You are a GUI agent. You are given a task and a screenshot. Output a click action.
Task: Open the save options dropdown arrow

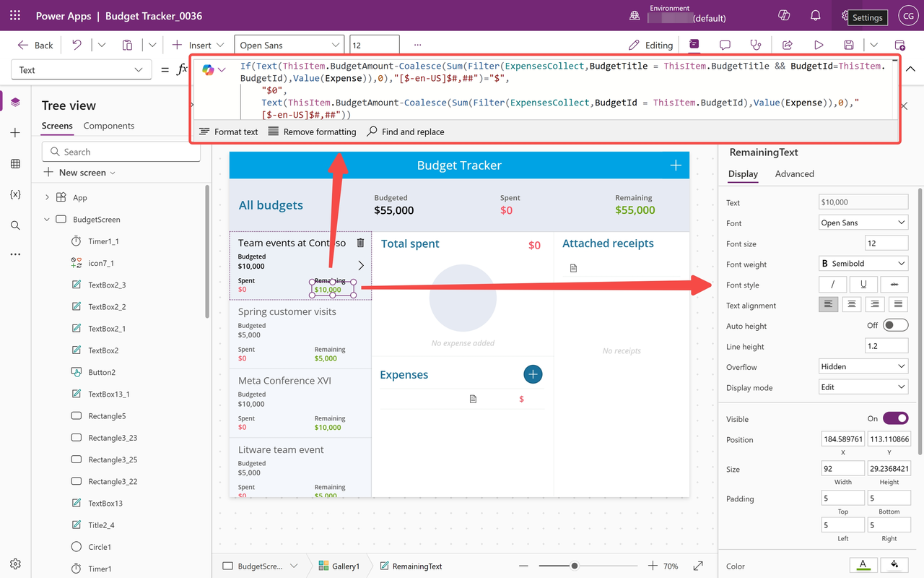[x=874, y=45]
